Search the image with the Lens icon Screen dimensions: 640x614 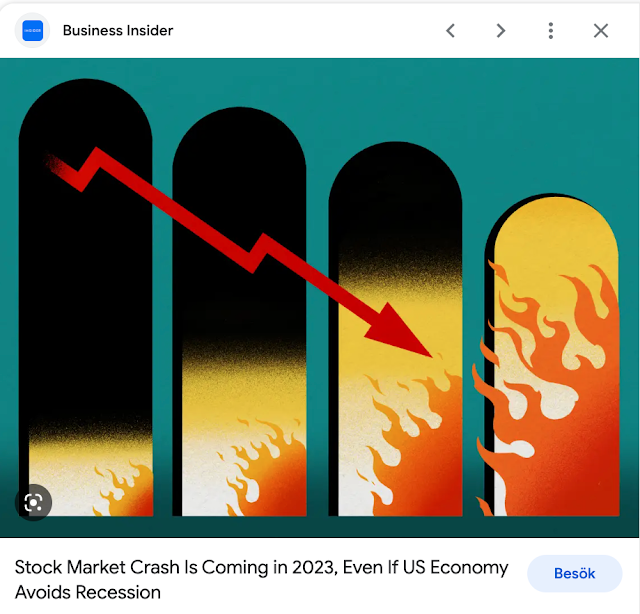tap(33, 502)
